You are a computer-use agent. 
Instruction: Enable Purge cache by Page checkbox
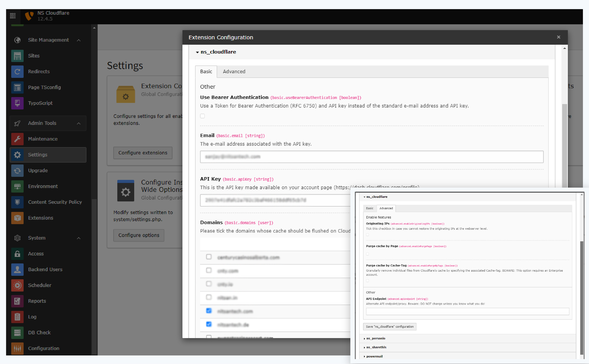point(368,254)
